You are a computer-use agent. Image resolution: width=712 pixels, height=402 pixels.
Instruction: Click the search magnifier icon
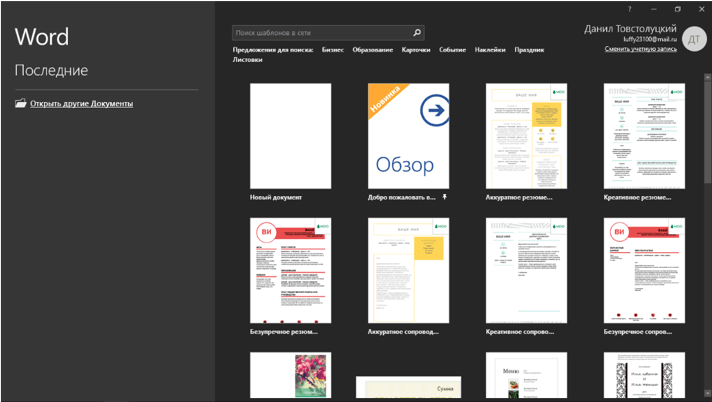(x=417, y=33)
